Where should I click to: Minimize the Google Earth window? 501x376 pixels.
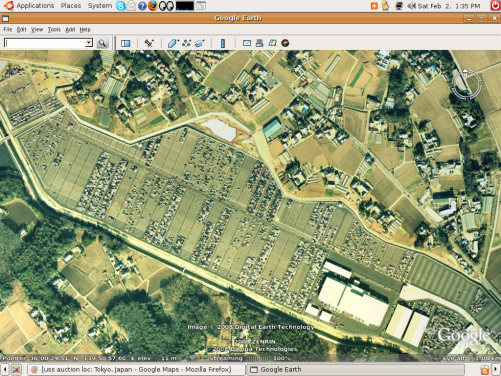[x=469, y=18]
